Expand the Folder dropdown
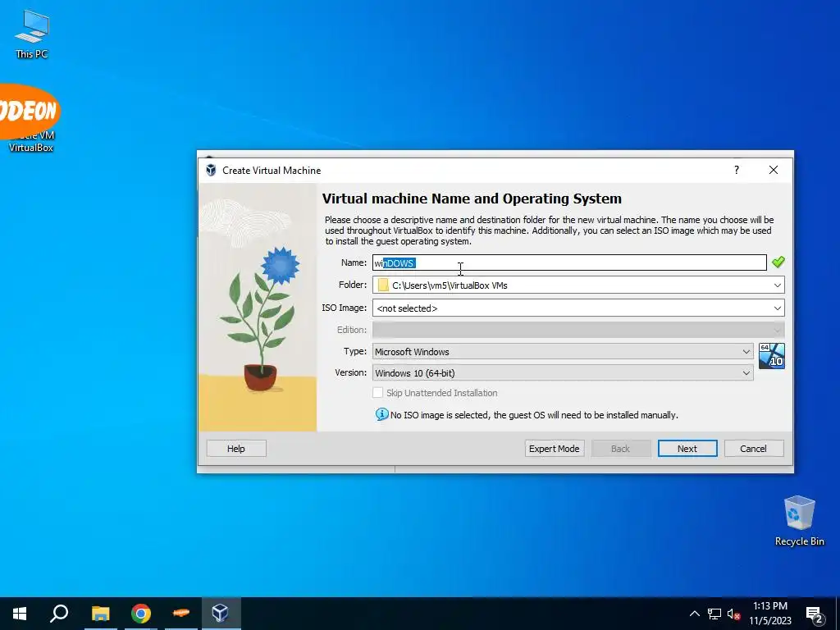The image size is (840, 630). (777, 285)
